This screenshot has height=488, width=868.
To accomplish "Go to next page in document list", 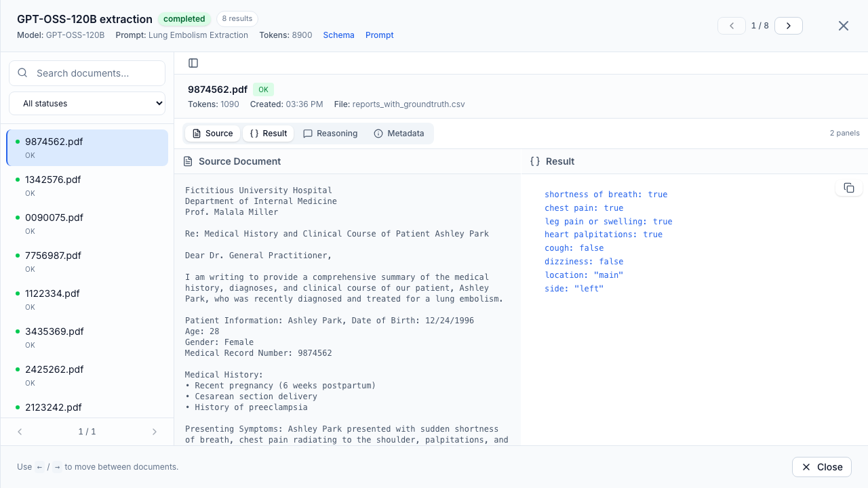I will pyautogui.click(x=155, y=432).
